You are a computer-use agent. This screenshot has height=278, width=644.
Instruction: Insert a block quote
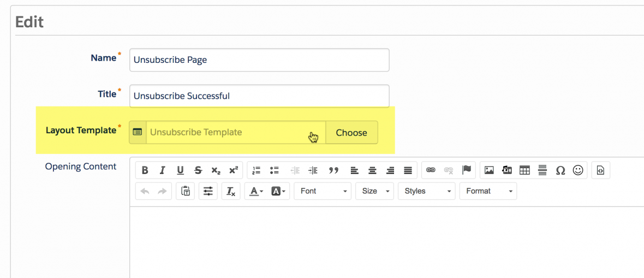pyautogui.click(x=334, y=170)
